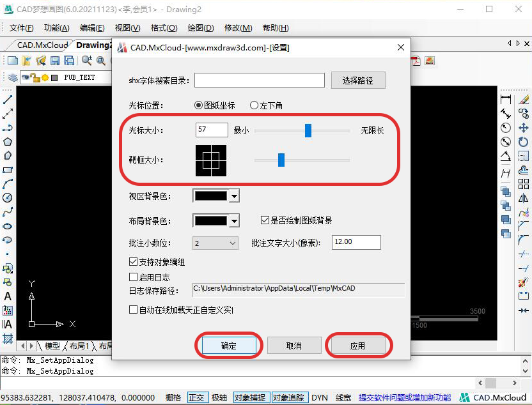Image resolution: width=532 pixels, height=405 pixels.
Task: Select the Aligned dimension tool
Action: pyautogui.click(x=506, y=114)
